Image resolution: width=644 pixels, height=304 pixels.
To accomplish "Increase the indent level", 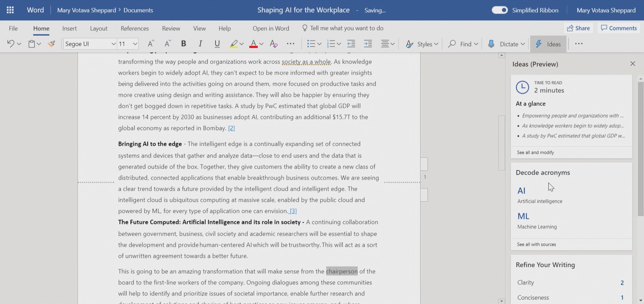I will [x=368, y=44].
